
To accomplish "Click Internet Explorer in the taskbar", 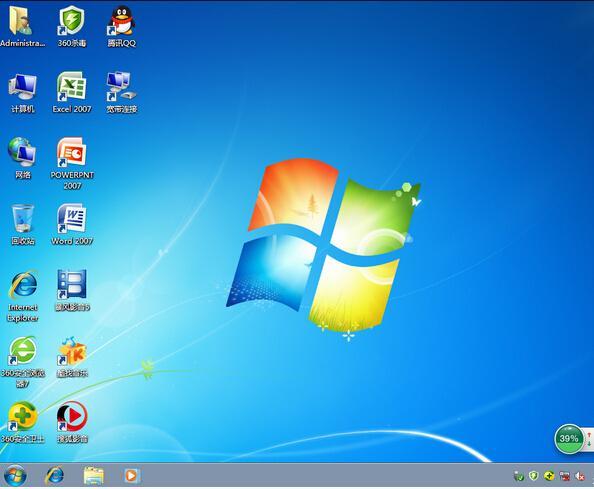I will tap(54, 475).
